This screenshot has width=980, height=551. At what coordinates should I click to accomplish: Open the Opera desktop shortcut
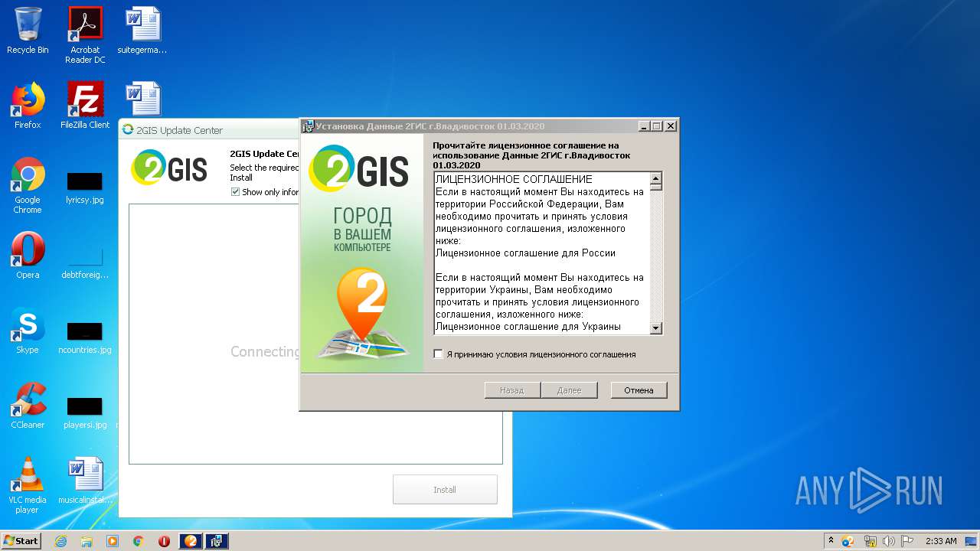point(28,256)
